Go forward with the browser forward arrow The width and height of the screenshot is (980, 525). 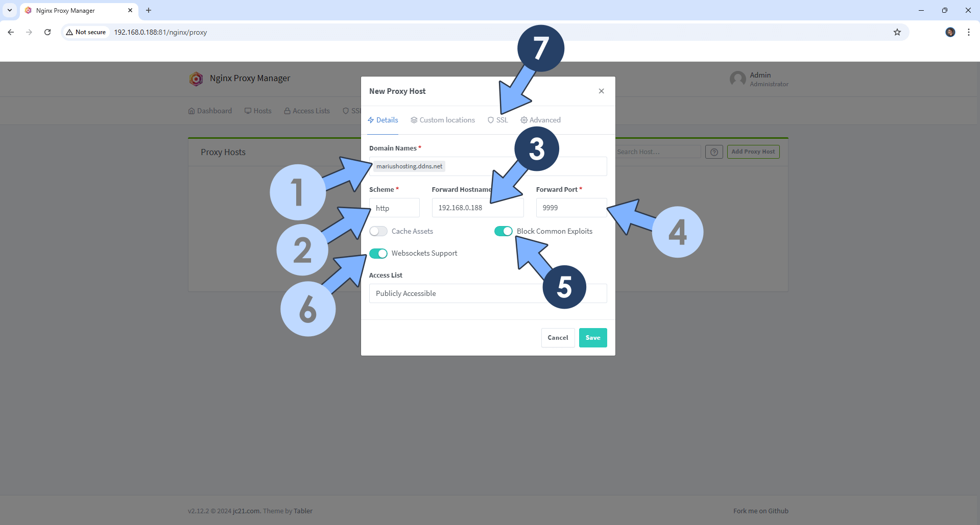29,32
